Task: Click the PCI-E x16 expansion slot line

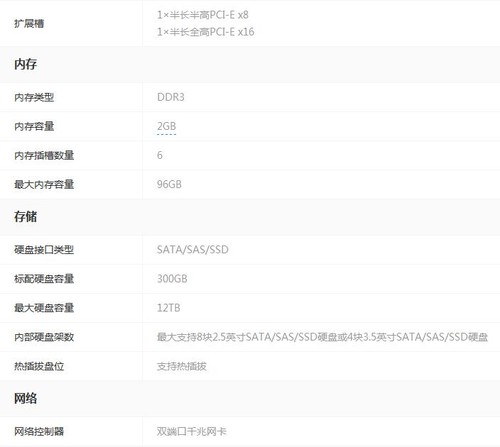Action: point(206,32)
